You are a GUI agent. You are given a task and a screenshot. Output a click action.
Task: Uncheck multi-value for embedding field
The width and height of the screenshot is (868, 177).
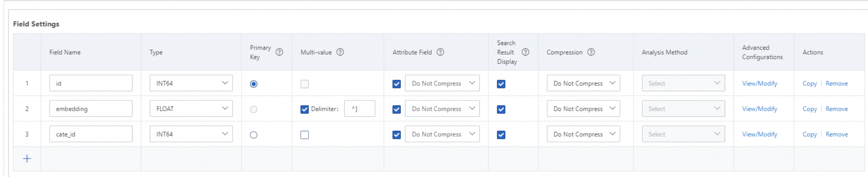point(305,109)
